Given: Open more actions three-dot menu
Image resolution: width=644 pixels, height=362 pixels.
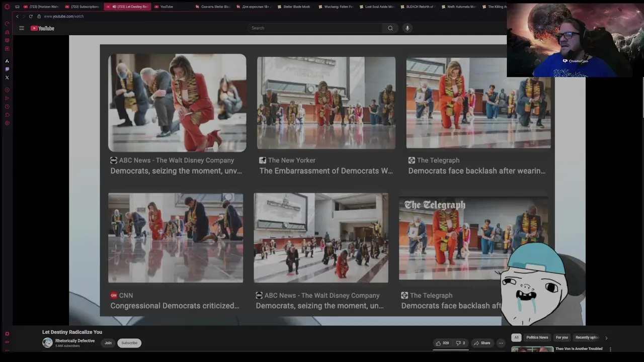Looking at the screenshot, I should [x=501, y=343].
